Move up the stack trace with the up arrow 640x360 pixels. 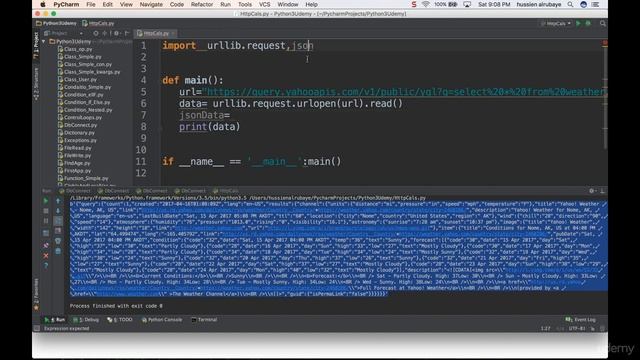pyautogui.click(x=58, y=201)
